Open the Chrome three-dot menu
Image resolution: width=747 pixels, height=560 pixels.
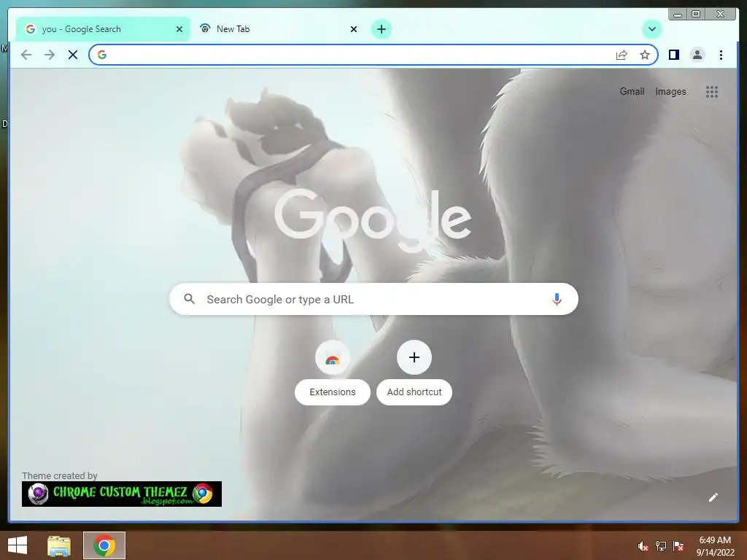point(721,55)
